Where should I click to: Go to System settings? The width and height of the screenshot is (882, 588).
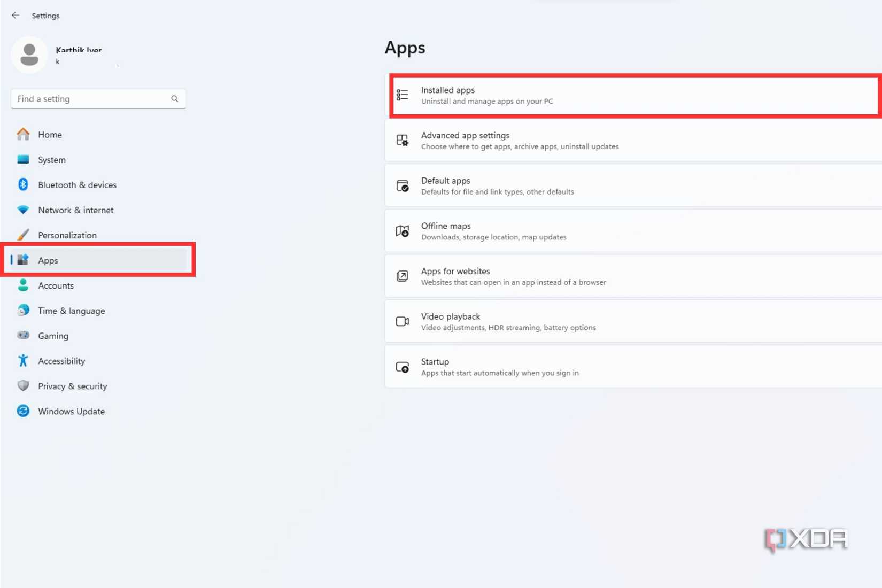tap(51, 160)
